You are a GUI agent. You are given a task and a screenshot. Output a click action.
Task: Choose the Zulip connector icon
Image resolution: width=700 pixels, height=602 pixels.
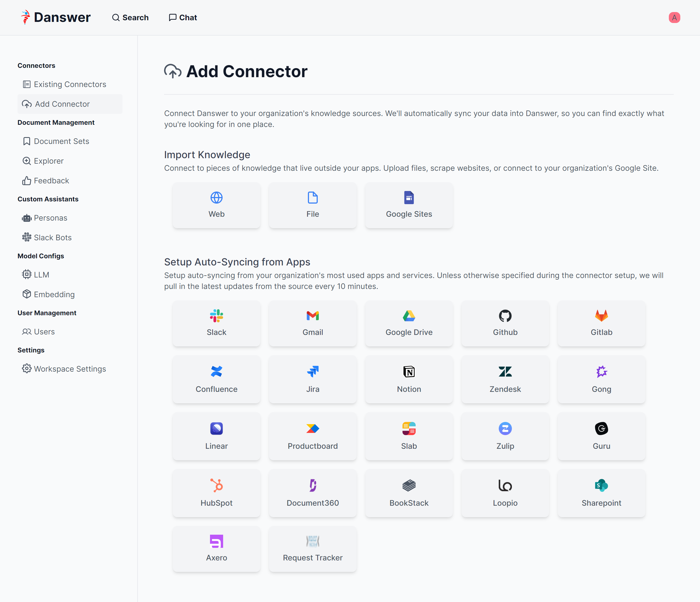(x=505, y=429)
